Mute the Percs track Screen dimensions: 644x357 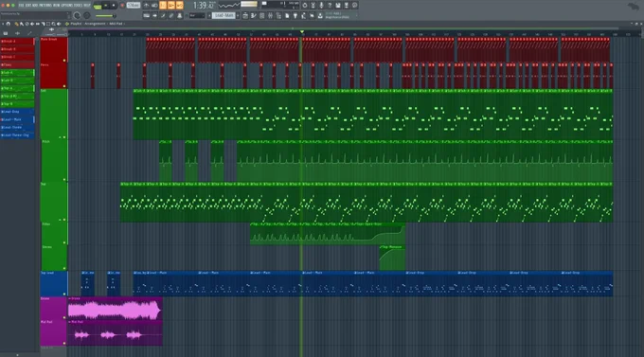(64, 86)
